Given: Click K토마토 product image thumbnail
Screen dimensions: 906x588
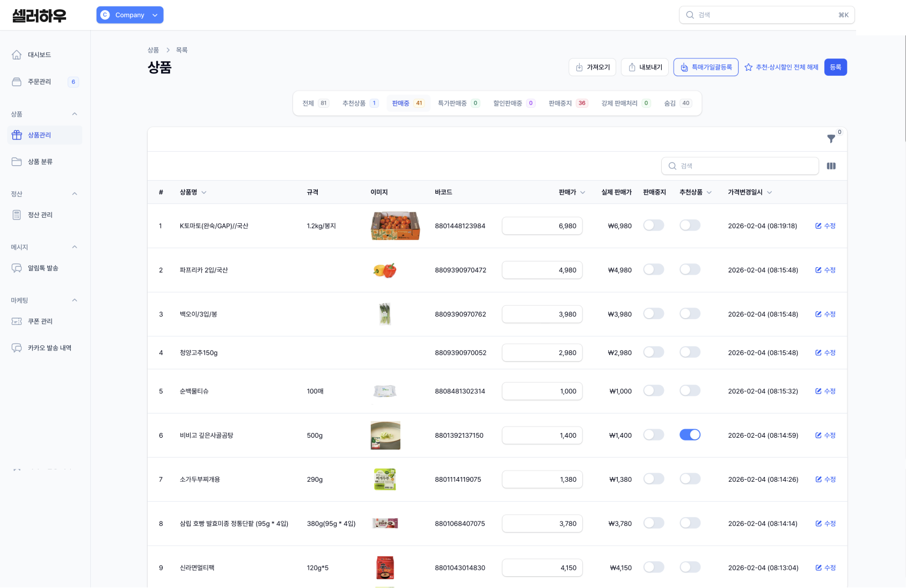Looking at the screenshot, I should pyautogui.click(x=396, y=226).
